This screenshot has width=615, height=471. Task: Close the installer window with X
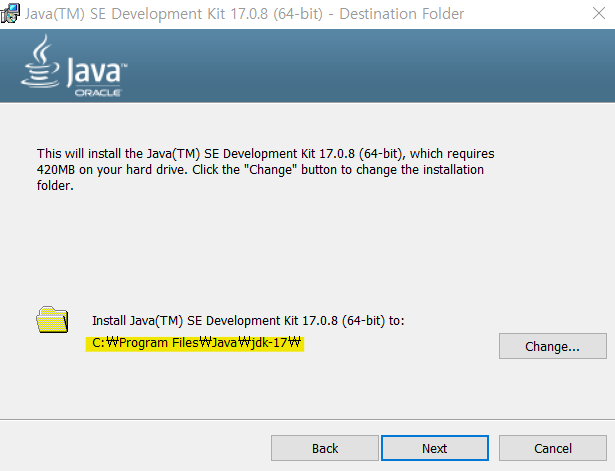599,13
